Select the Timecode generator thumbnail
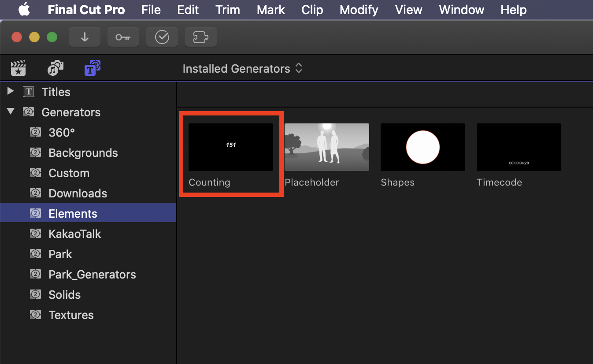 [x=519, y=147]
